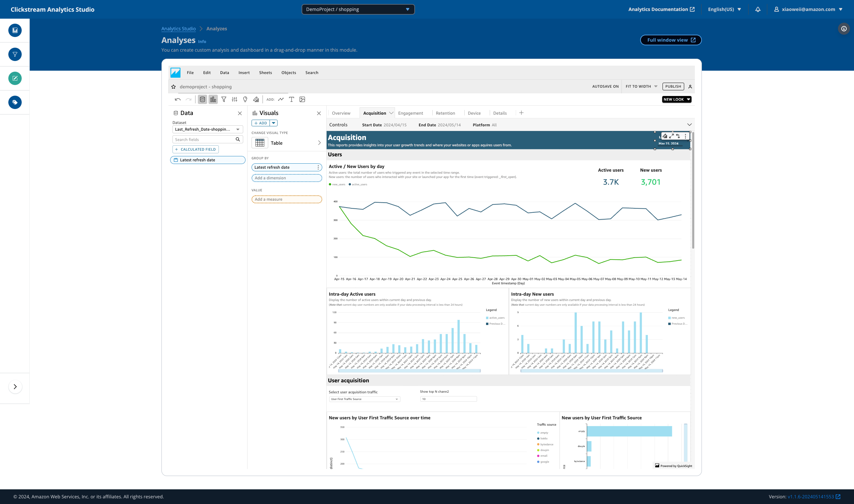The width and height of the screenshot is (854, 504).
Task: Toggle the Data pane database icon
Action: (x=202, y=100)
